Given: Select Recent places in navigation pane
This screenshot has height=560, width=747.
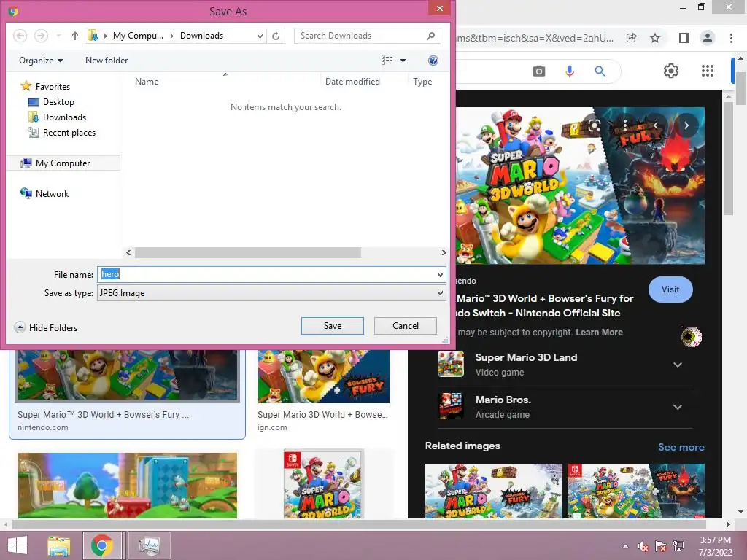Looking at the screenshot, I should click(x=62, y=133).
